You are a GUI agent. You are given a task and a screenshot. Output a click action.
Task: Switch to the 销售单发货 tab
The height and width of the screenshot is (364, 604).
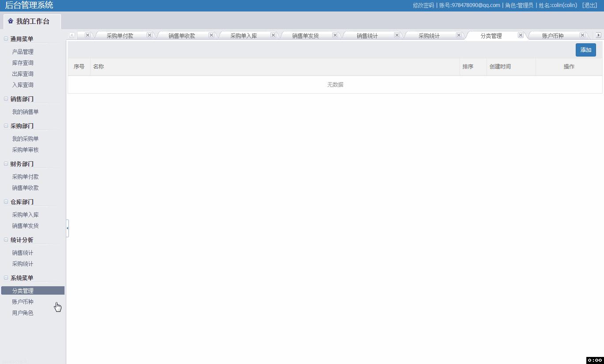[x=306, y=35]
